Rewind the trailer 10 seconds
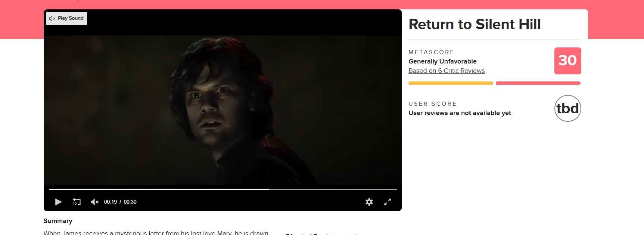This screenshot has width=644, height=235. pos(77,202)
